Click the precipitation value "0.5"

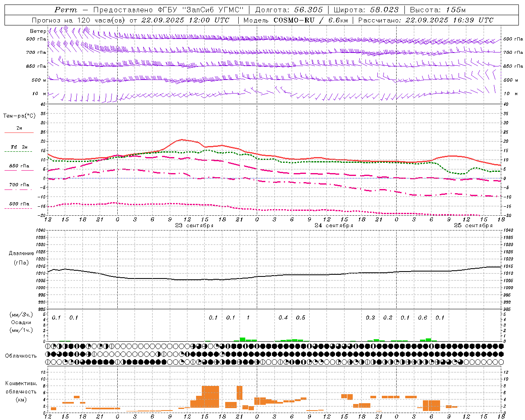300,317
